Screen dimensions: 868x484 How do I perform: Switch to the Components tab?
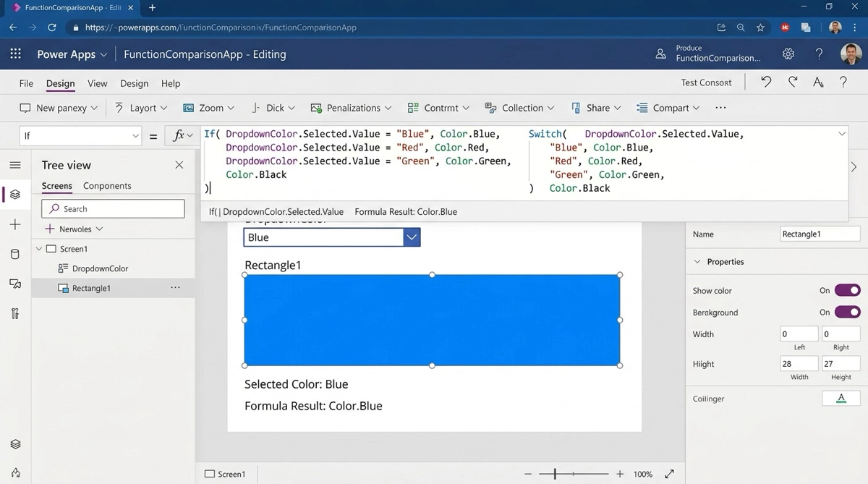[107, 186]
